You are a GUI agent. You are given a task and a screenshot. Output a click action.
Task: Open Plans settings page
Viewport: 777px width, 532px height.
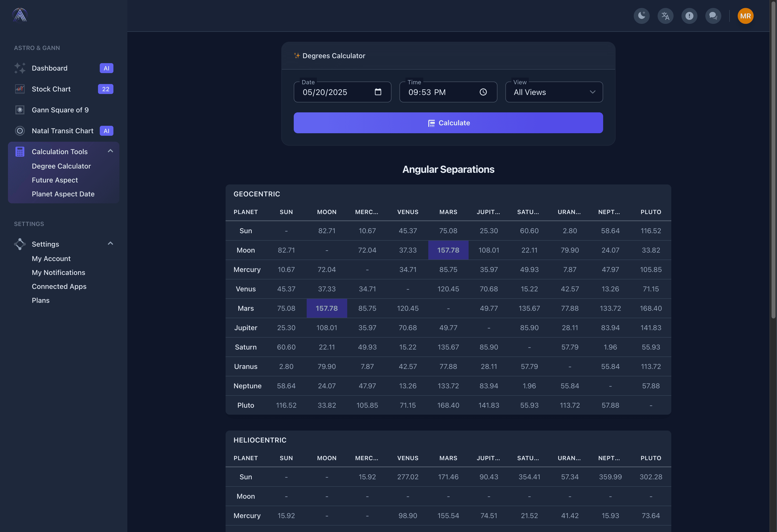click(41, 300)
